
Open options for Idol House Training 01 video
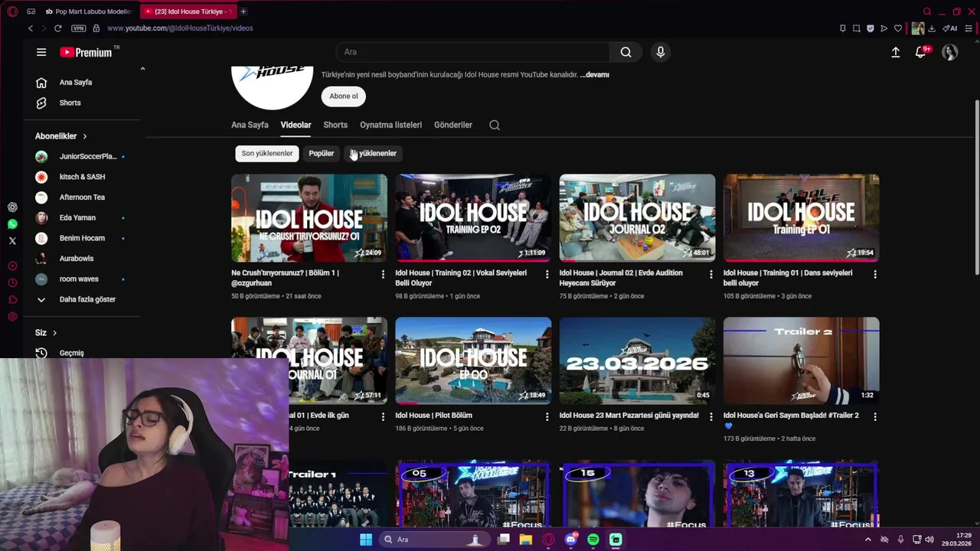[x=874, y=274]
